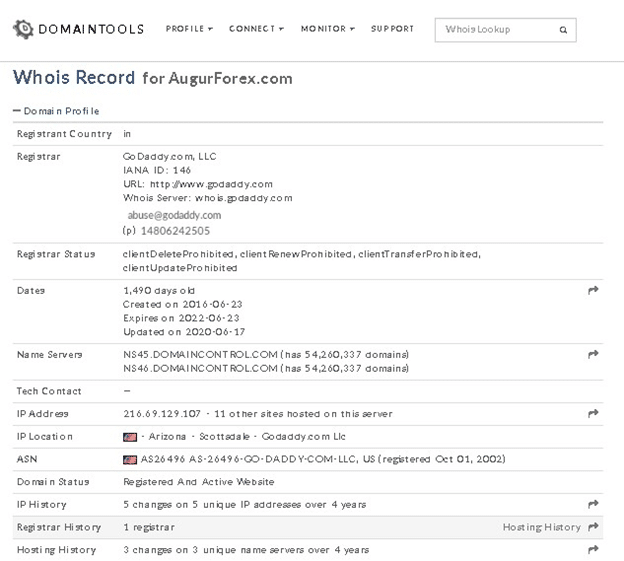This screenshot has height=561, width=624.
Task: Click the DOMAINTOOLS brand name
Action: [91, 29]
